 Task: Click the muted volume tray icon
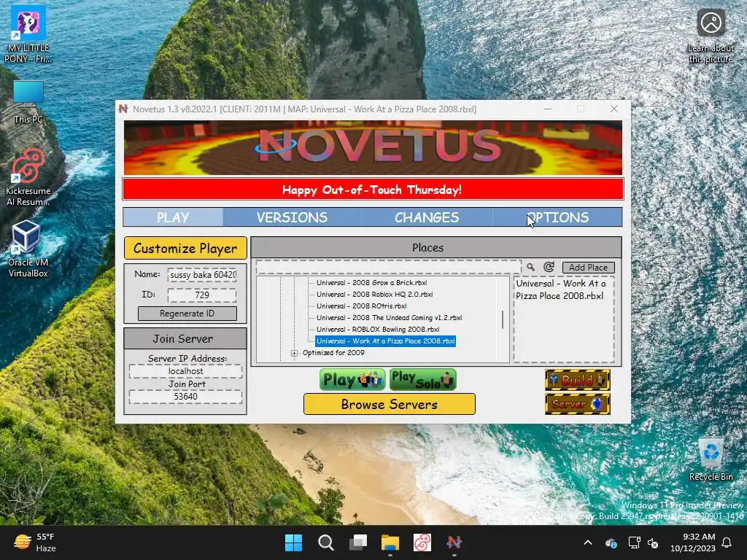[x=653, y=542]
